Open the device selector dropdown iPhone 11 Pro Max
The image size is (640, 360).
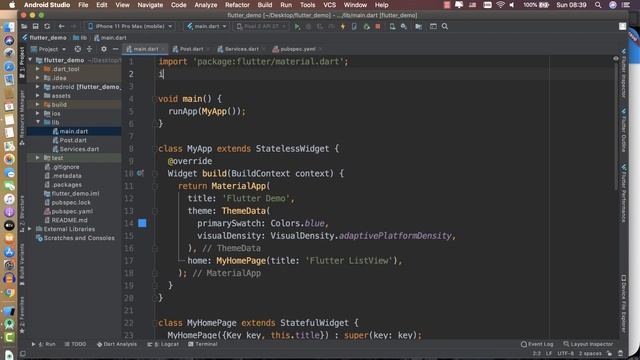[131, 27]
